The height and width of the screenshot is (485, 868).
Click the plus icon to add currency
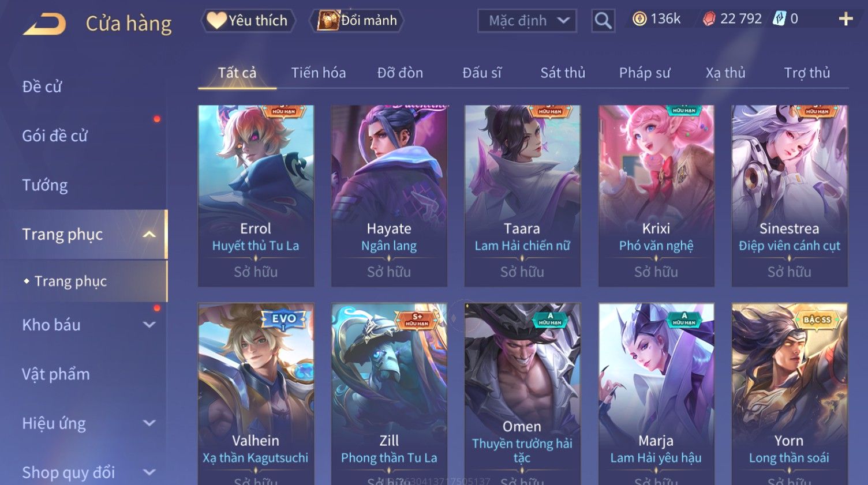coord(845,19)
